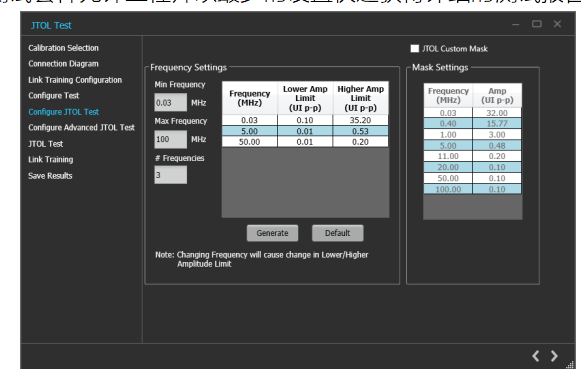Click the Min Frequency input field
This screenshot has width=581, height=369.
pyautogui.click(x=170, y=102)
